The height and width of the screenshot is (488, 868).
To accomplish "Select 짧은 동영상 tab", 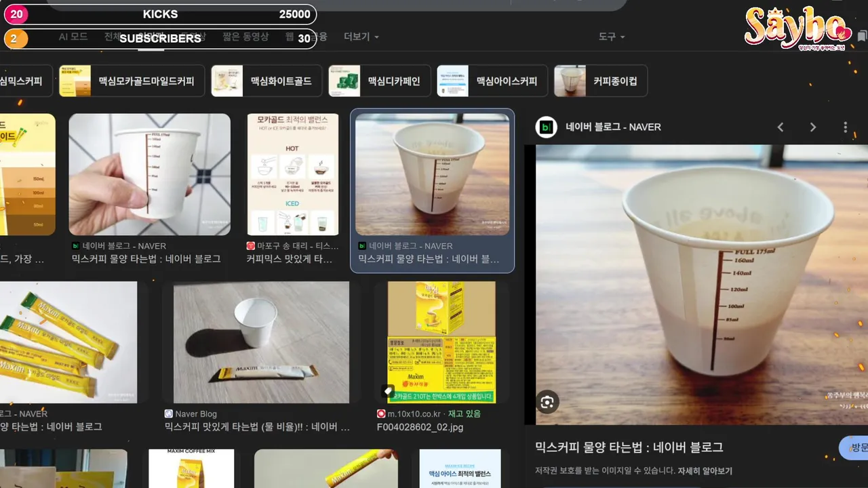I will click(x=245, y=36).
